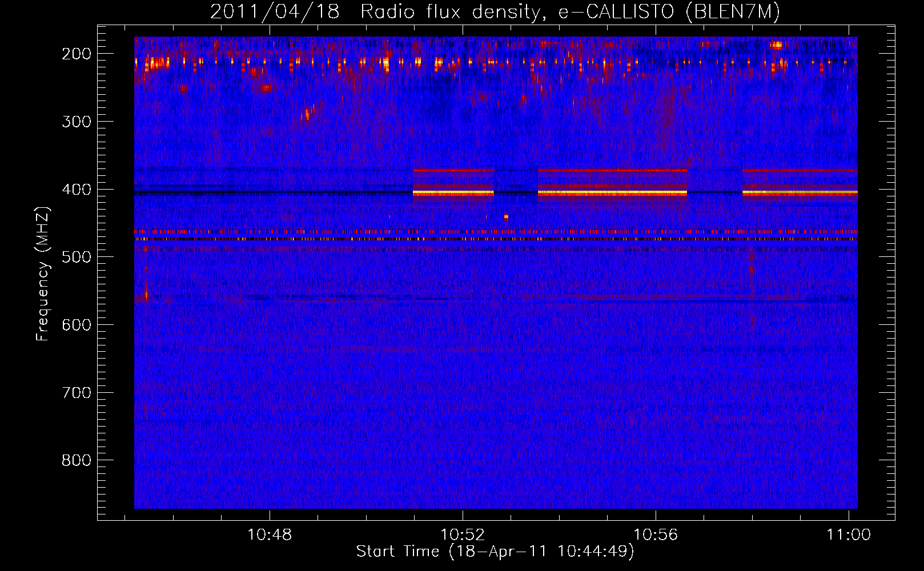
Task: Click the 'Start Time (18-Apr-11 10:44:49)' label
Action: click(495, 552)
